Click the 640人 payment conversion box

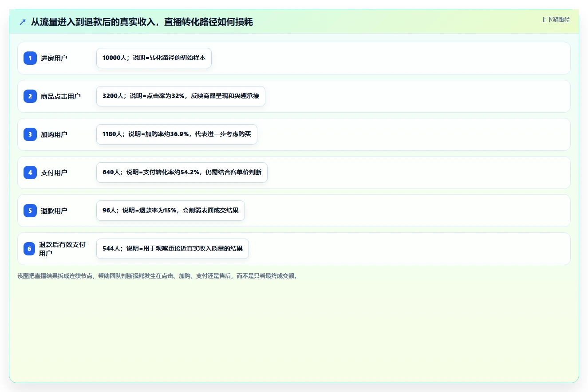(x=182, y=172)
